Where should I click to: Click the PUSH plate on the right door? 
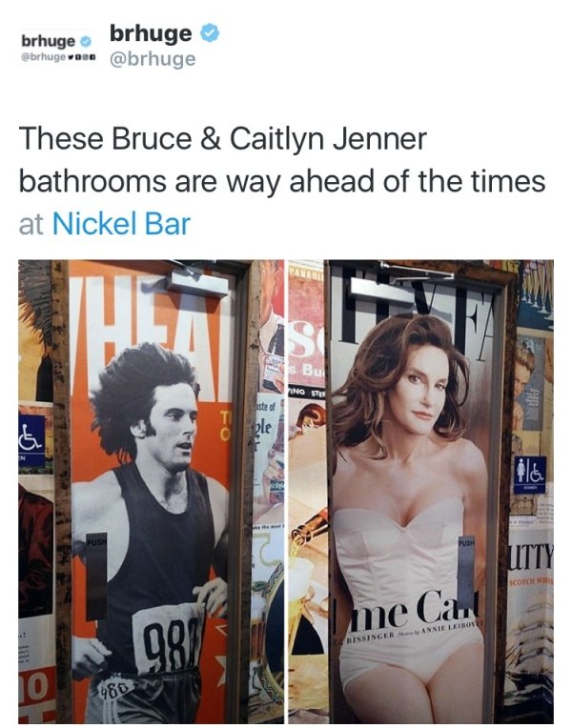[x=466, y=576]
